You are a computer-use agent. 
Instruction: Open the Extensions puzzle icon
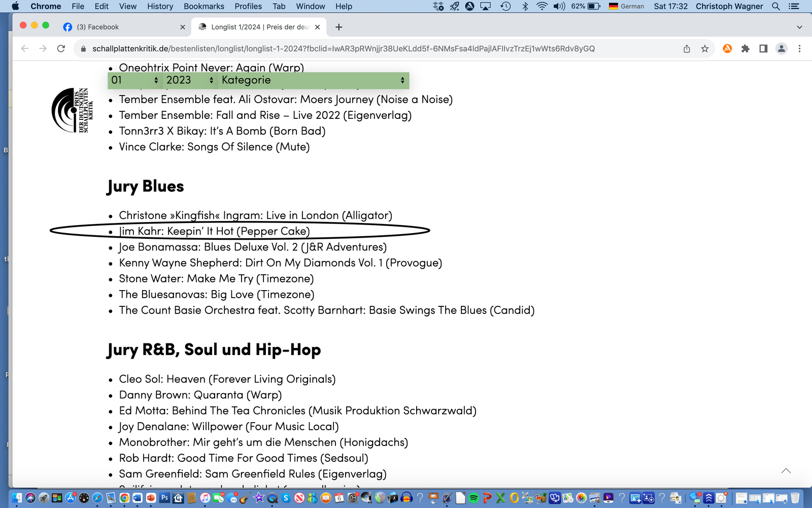tap(745, 49)
